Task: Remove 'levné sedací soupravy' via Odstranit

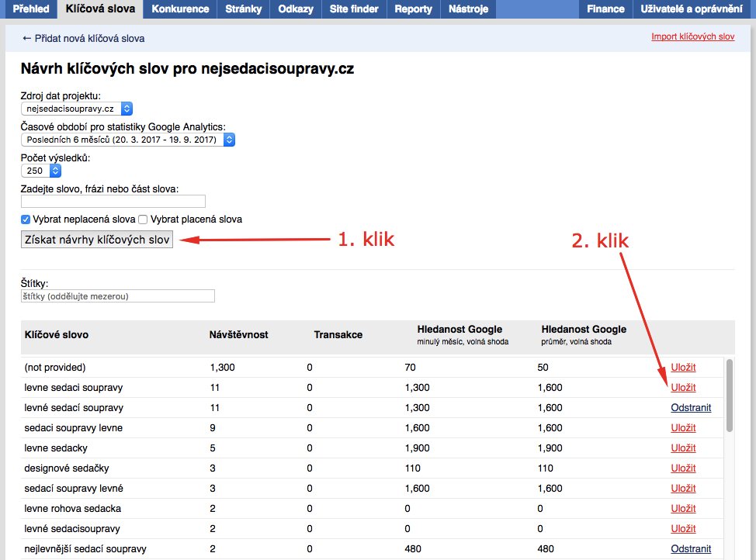Action: click(x=691, y=407)
